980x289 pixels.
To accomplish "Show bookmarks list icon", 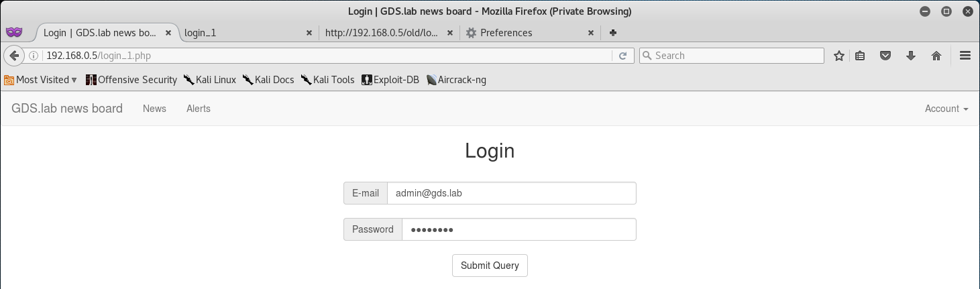I will 861,56.
